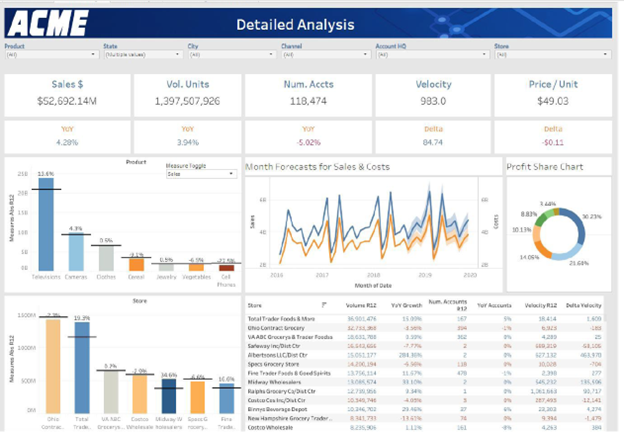Open the Measure Toggle Sales dropdown

201,174
